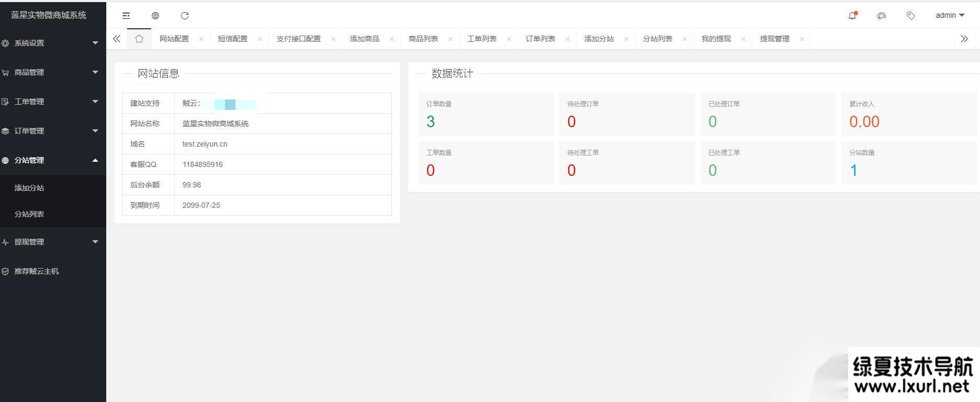The image size is (980, 402).
Task: Close the 添加商品 tab
Action: [x=392, y=39]
